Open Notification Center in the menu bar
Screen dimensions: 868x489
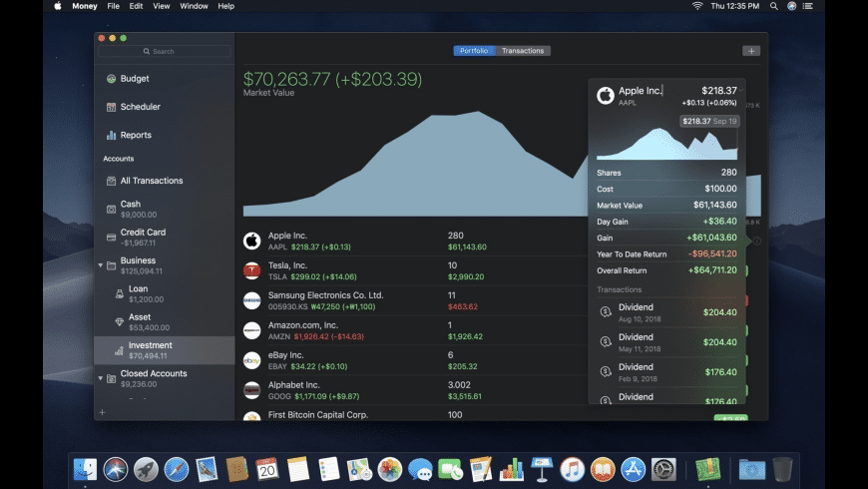(x=808, y=6)
